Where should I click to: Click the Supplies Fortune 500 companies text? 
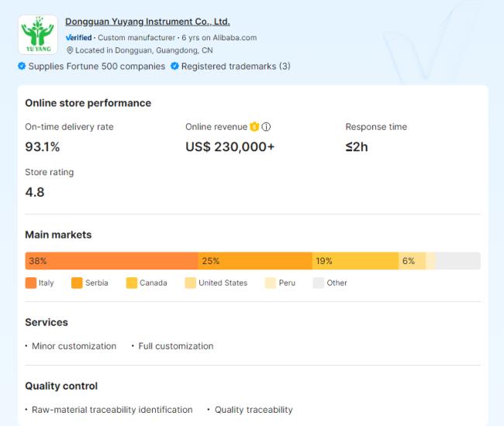[96, 67]
